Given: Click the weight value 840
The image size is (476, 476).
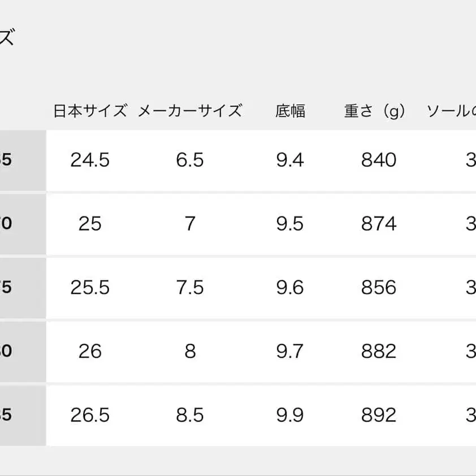Looking at the screenshot, I should click(379, 160).
